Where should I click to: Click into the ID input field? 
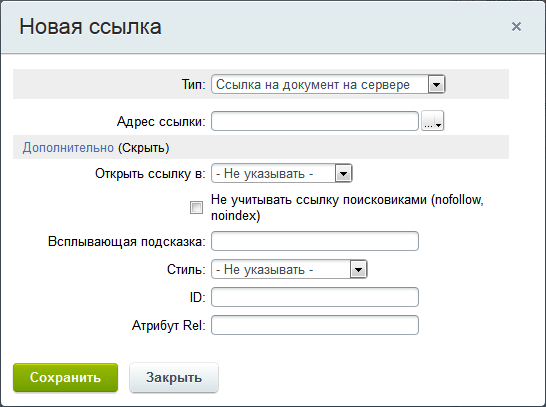315,297
